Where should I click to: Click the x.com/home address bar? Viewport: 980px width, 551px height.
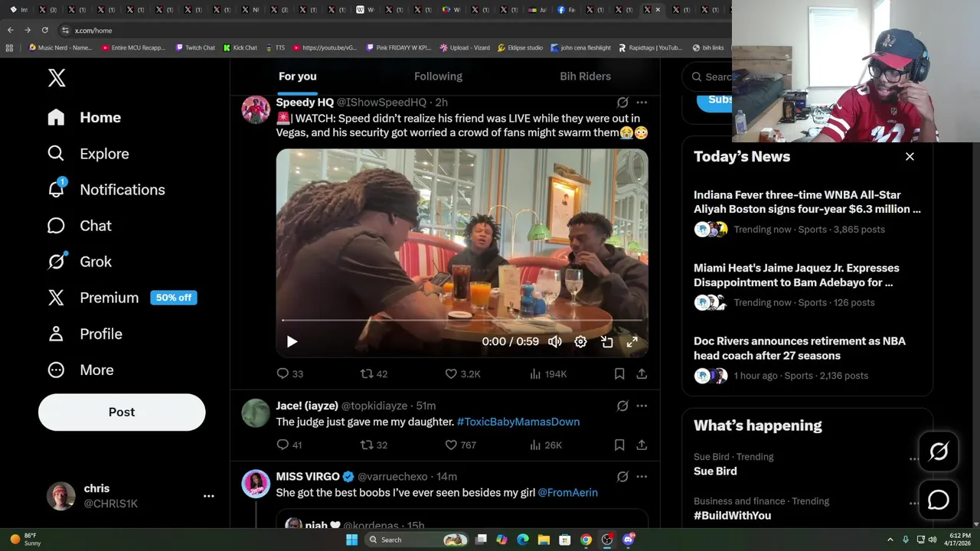pos(394,31)
